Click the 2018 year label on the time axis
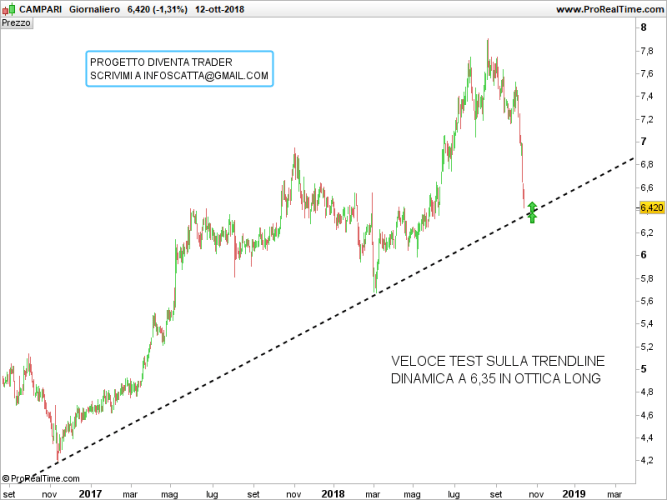Viewport: 667px width, 500px height. (x=333, y=493)
